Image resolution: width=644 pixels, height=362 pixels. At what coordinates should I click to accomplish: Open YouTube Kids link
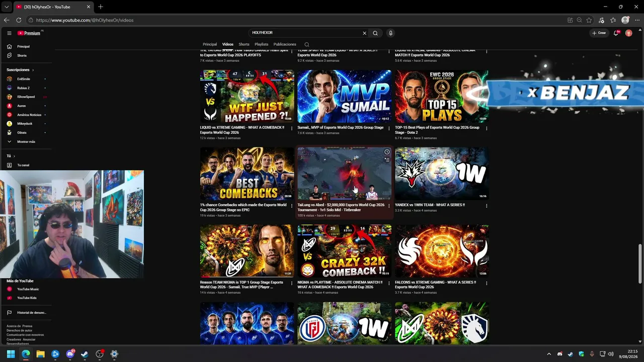click(x=27, y=298)
